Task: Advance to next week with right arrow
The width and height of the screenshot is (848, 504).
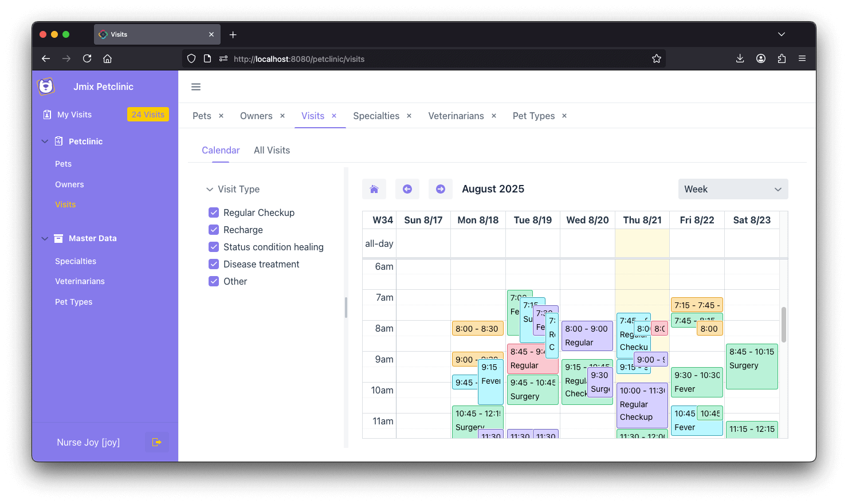Action: pyautogui.click(x=441, y=189)
